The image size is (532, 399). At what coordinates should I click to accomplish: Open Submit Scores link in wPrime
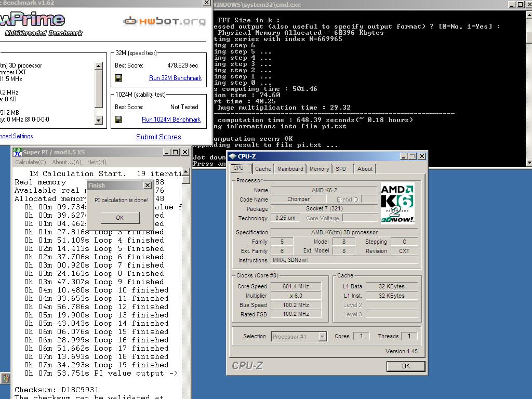coord(158,137)
